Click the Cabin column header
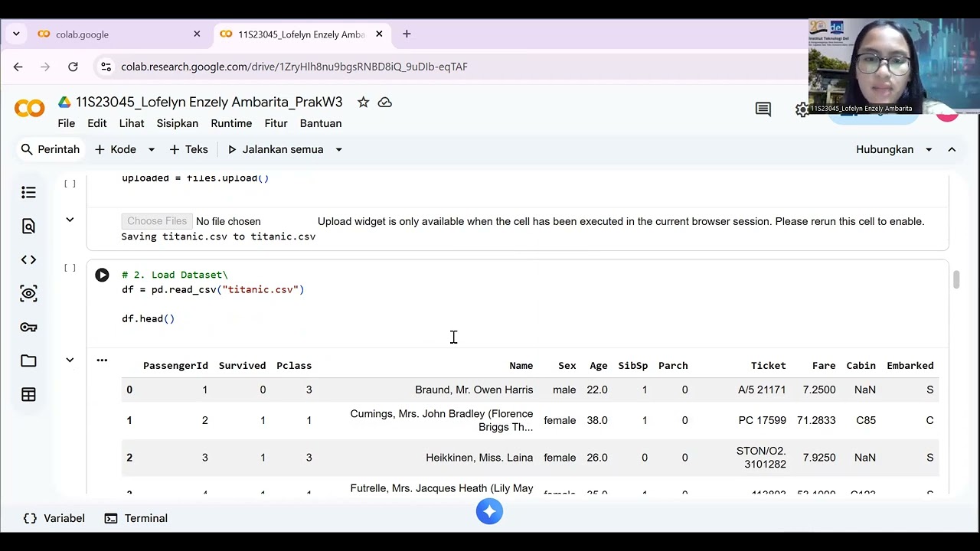This screenshot has width=980, height=551. point(861,366)
